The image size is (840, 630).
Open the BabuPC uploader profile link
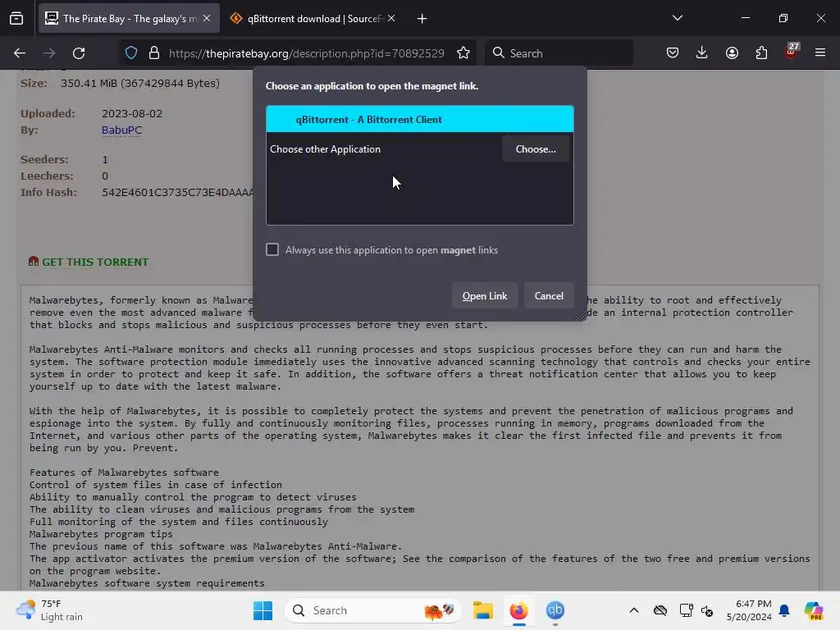(x=121, y=130)
